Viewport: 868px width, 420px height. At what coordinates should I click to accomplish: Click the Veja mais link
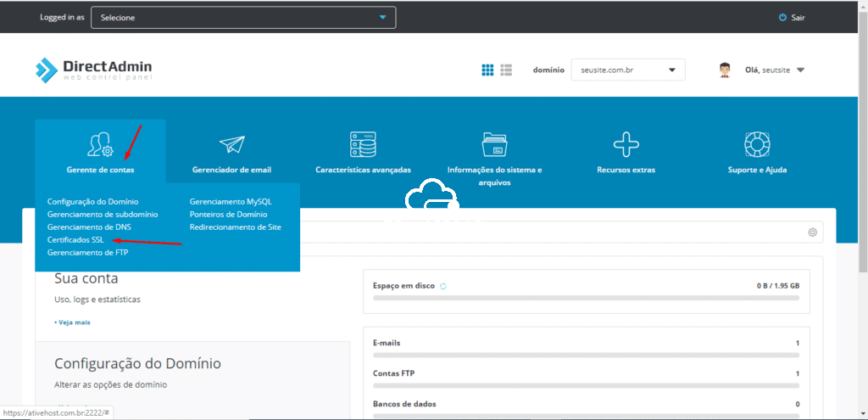[x=73, y=322]
